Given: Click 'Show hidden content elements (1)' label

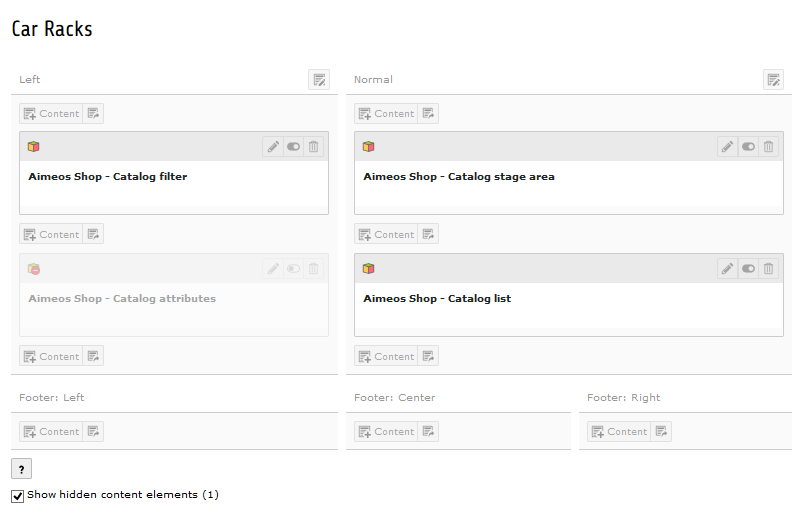Looking at the screenshot, I should coord(123,495).
